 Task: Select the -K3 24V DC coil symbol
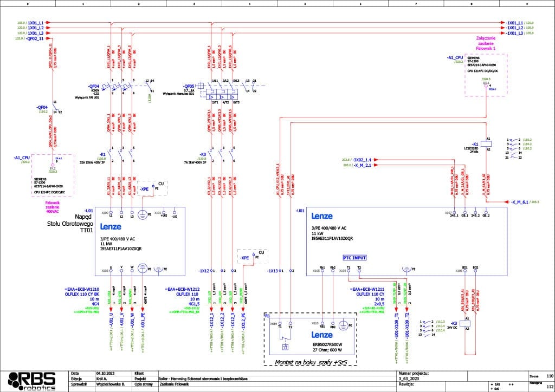(x=466, y=325)
